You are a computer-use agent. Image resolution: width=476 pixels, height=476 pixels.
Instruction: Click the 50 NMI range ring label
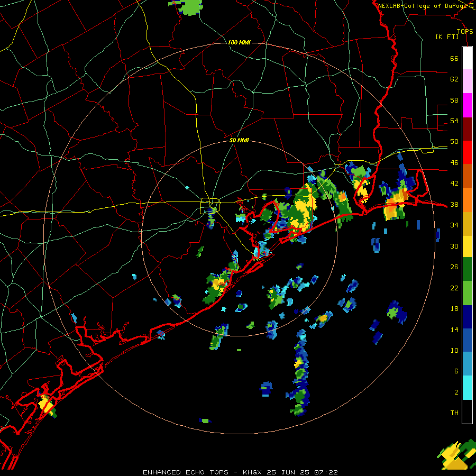point(239,140)
